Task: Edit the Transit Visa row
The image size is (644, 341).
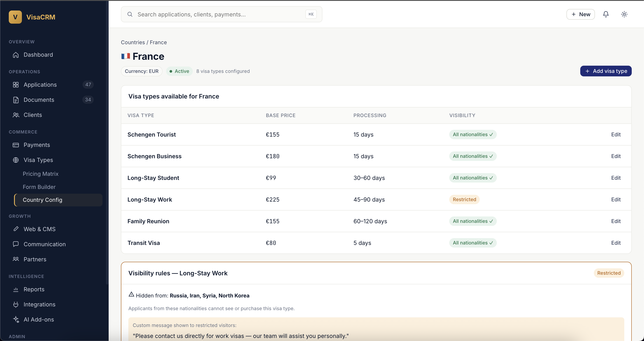Action: (616, 243)
